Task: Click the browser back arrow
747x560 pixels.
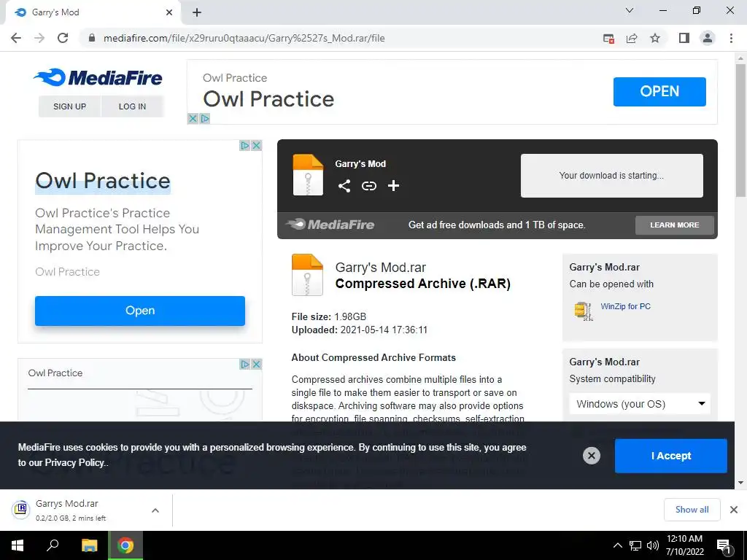Action: [x=16, y=38]
